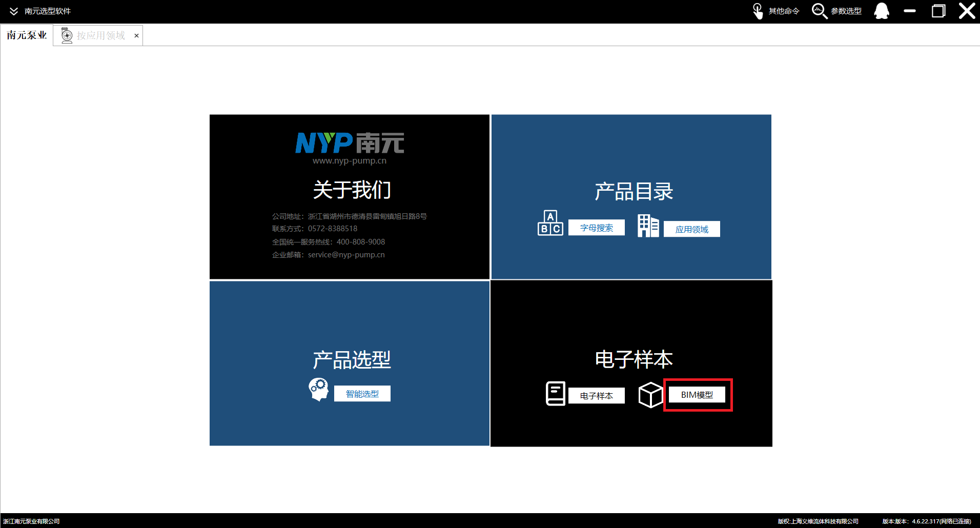Open the 电子样本 e-catalog button
This screenshot has width=980, height=528.
click(x=596, y=396)
